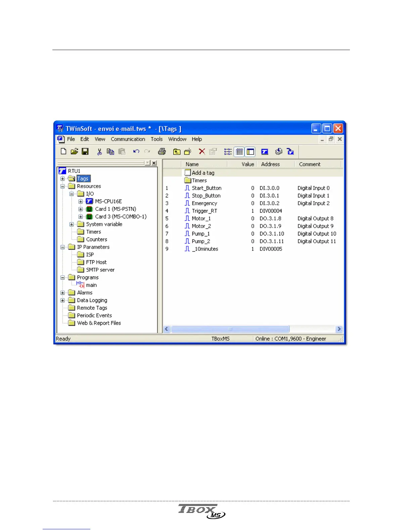Open the Edit menu
Viewport: 411px width, 532px height.
coord(85,139)
